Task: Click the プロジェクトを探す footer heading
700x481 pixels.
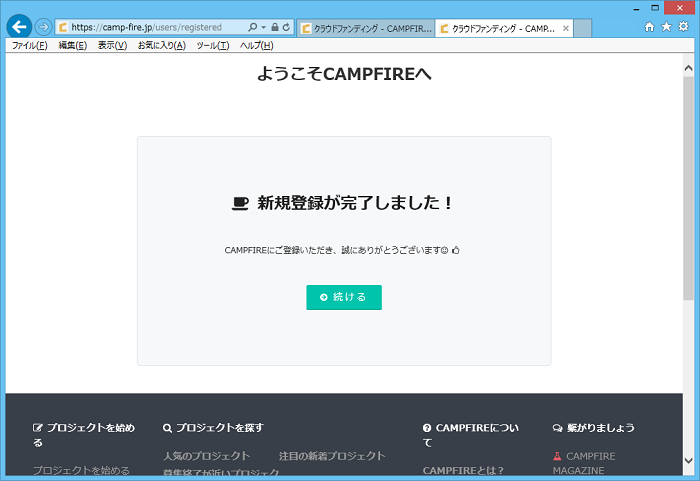Action: pos(220,428)
